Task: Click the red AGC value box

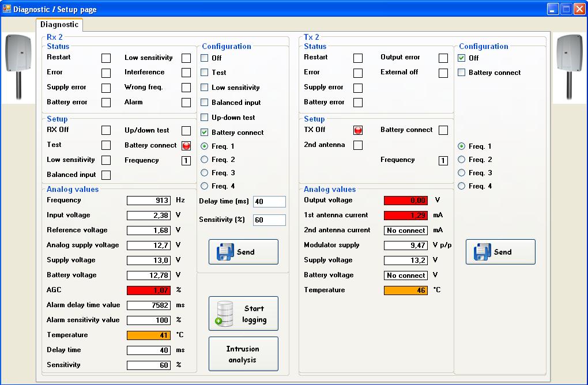Action: 149,290
